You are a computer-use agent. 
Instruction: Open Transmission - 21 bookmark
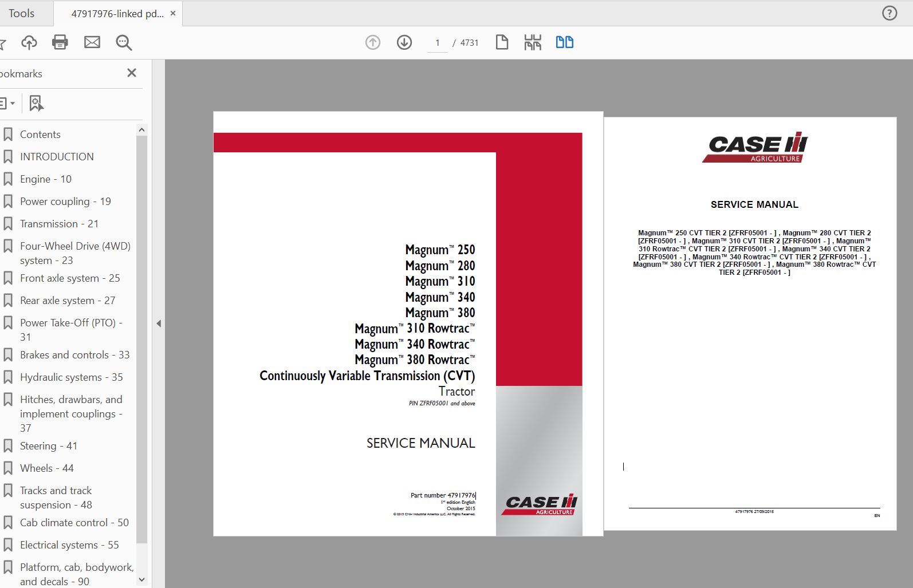point(59,224)
